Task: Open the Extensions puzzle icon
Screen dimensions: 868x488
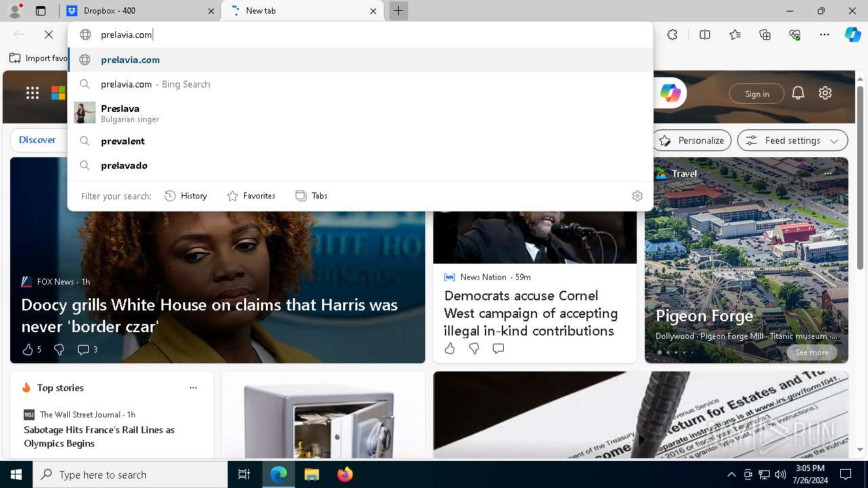Action: [672, 35]
